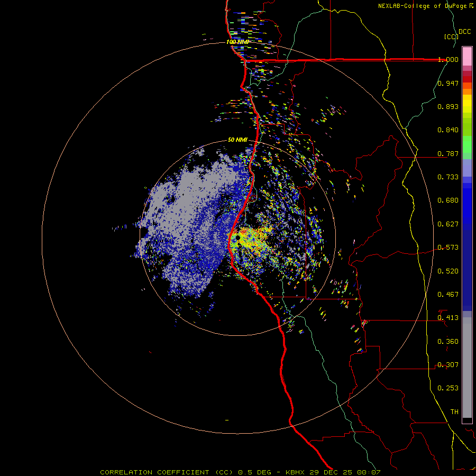Pick the orange color bar segment
The height and width of the screenshot is (476, 476).
467,91
